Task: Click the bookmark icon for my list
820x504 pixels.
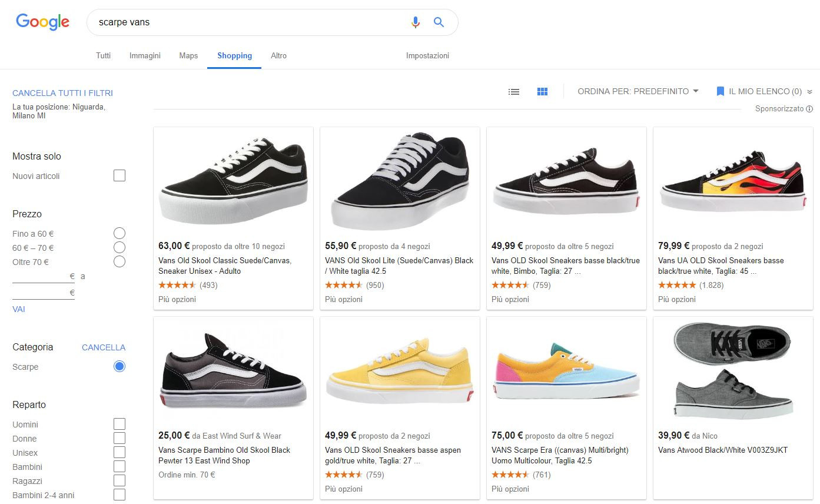Action: 720,91
